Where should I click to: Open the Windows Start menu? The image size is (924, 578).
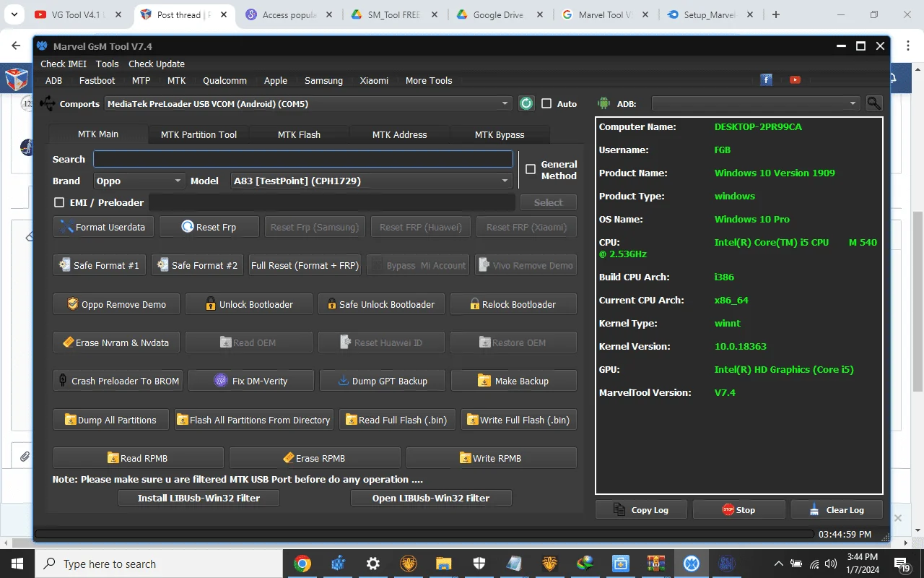[17, 564]
